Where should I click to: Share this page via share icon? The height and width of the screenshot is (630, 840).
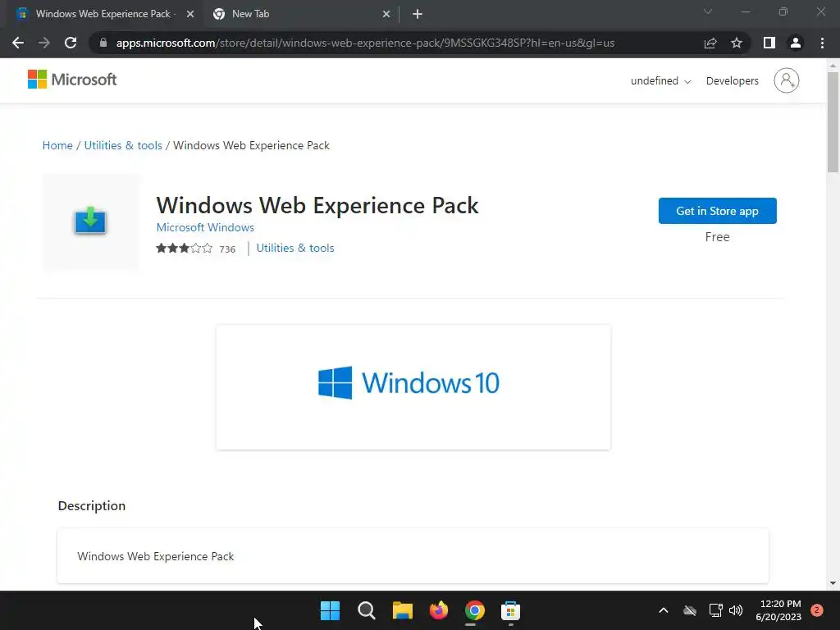(x=710, y=43)
